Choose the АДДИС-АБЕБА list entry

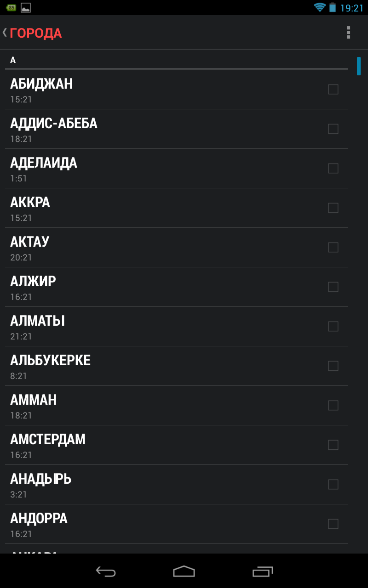coord(166,129)
